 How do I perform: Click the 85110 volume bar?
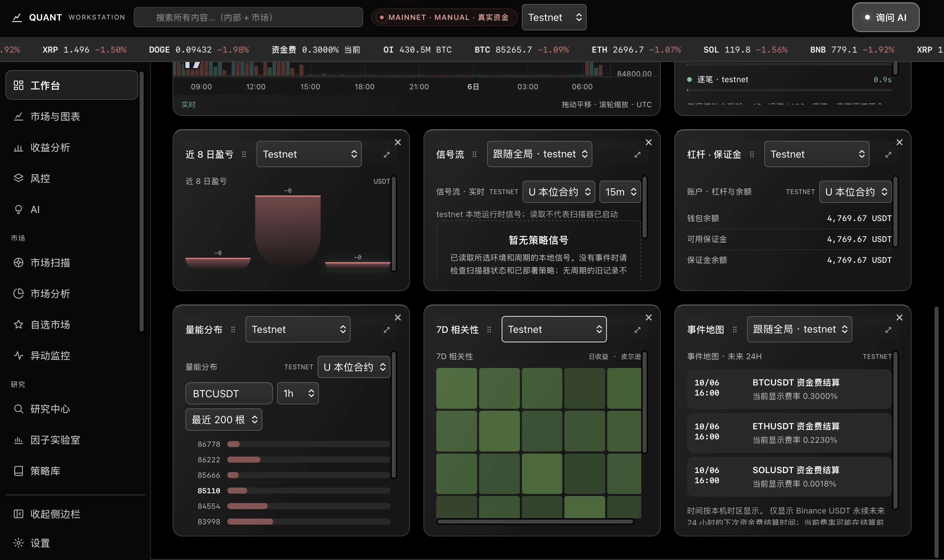[308, 491]
